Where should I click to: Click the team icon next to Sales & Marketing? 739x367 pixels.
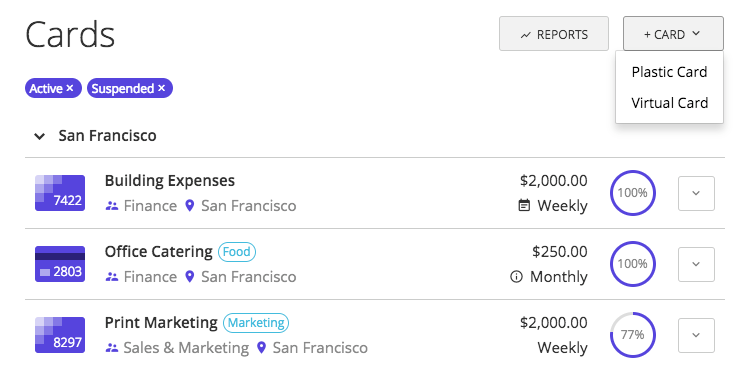pos(112,348)
